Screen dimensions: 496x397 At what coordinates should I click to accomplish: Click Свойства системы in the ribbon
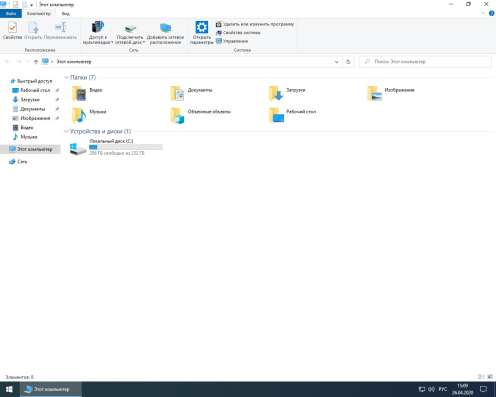click(238, 33)
